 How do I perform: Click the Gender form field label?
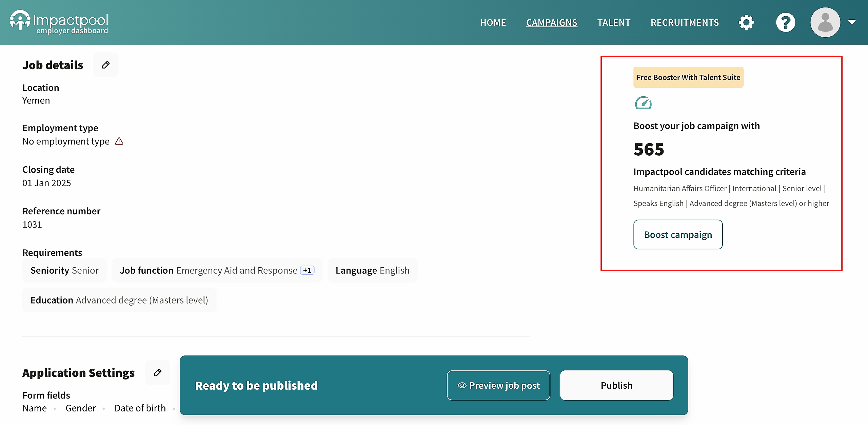tap(81, 408)
